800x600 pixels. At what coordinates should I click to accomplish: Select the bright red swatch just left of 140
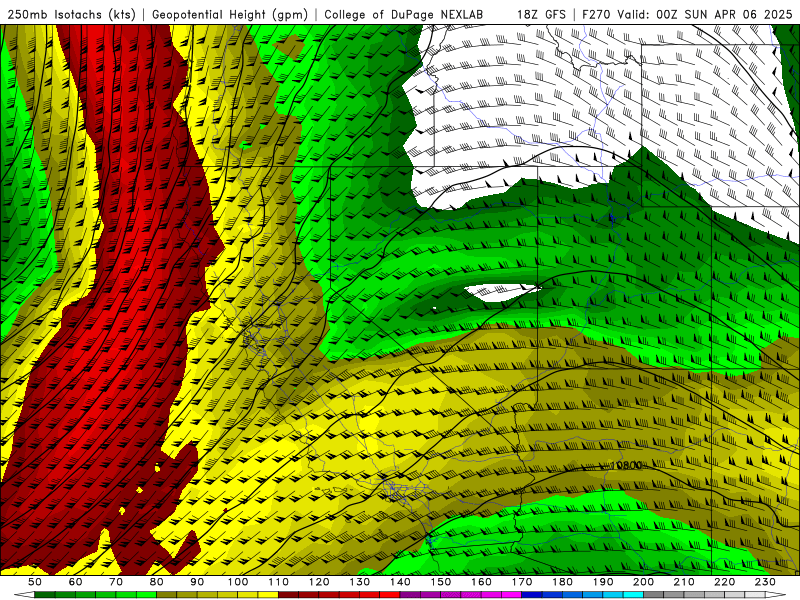(390, 595)
